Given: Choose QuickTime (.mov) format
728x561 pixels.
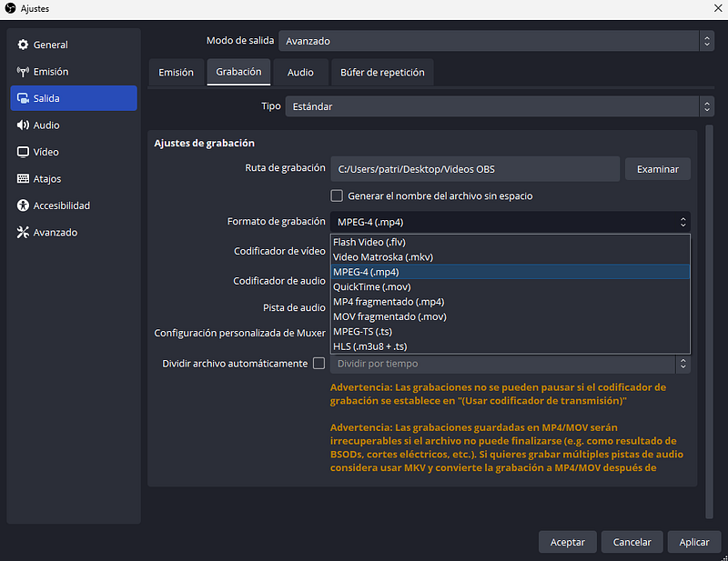Looking at the screenshot, I should (x=511, y=286).
